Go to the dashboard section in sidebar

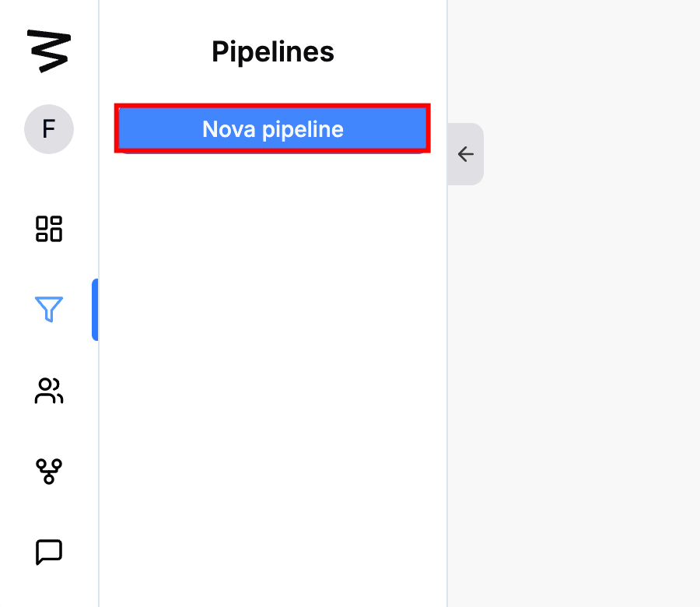click(x=48, y=229)
